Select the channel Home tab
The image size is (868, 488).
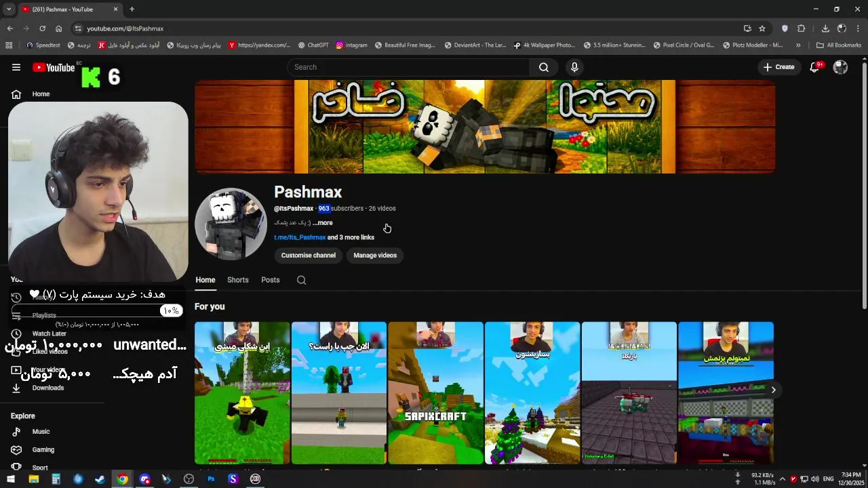(x=205, y=280)
